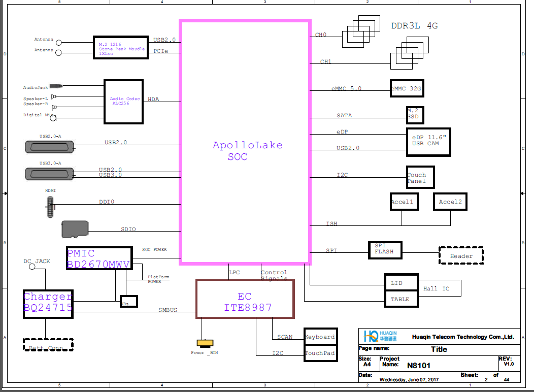
Task: Click the M.2 1216 Stone Peak module block
Action: (x=121, y=48)
